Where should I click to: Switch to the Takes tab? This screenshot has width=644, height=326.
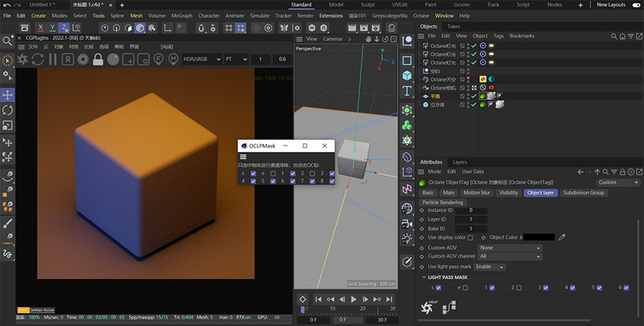coord(454,27)
